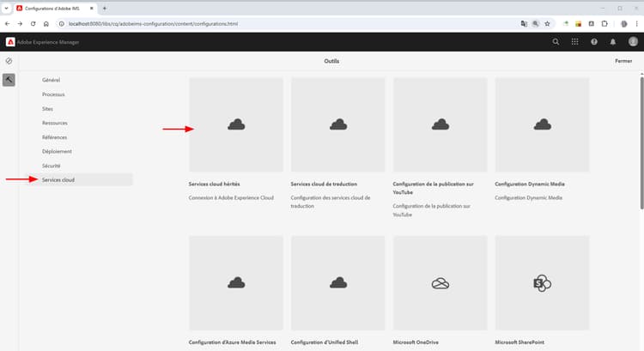Screen dimensions: 644x351
Task: Open the zoom magnifier icon in address bar
Action: point(535,24)
